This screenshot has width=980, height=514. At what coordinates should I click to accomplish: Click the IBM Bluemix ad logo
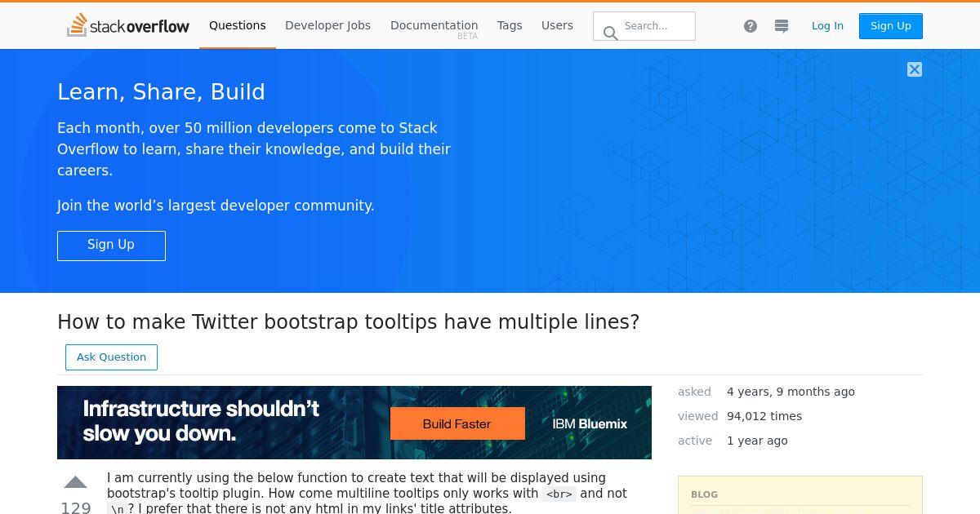590,423
